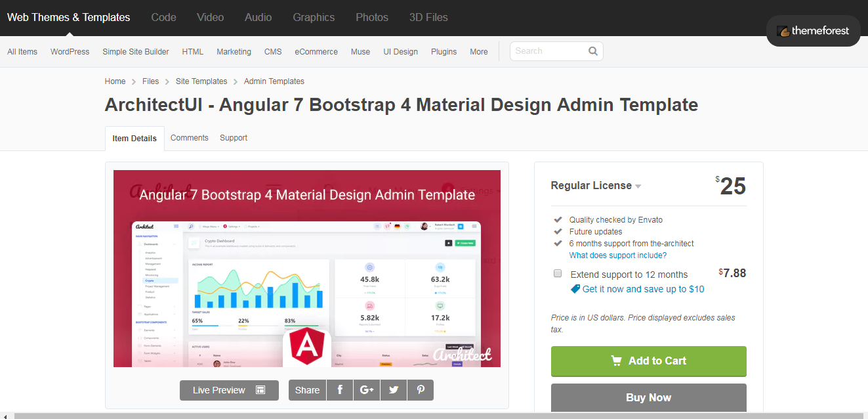
Task: Open the Live Preview button
Action: (x=229, y=390)
